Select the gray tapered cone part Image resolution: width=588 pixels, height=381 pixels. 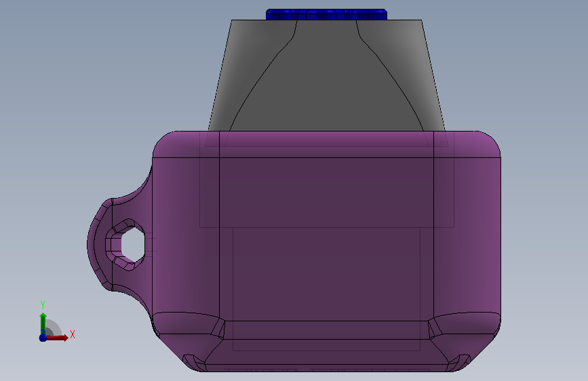[326, 75]
